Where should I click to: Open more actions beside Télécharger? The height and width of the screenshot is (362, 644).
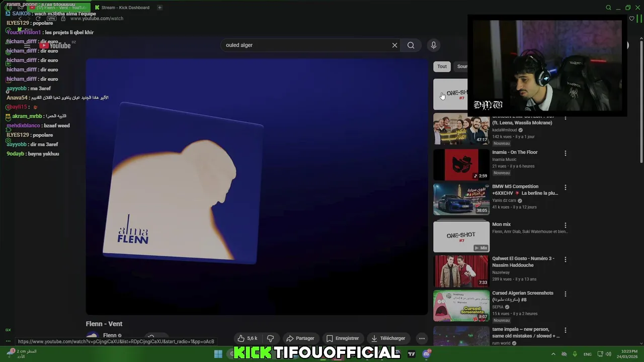422,338
